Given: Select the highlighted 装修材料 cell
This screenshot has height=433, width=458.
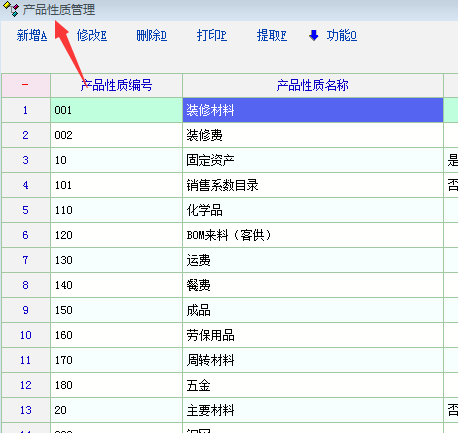Looking at the screenshot, I should tap(313, 110).
